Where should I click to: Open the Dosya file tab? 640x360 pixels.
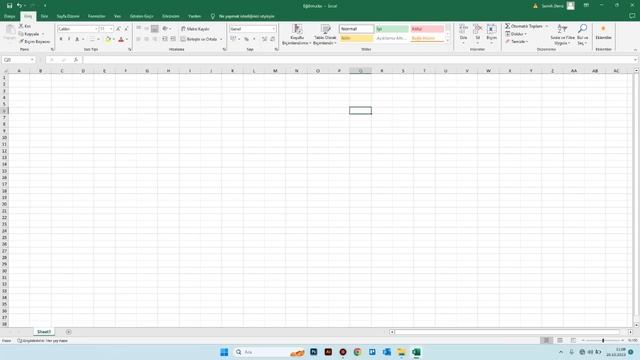point(9,16)
